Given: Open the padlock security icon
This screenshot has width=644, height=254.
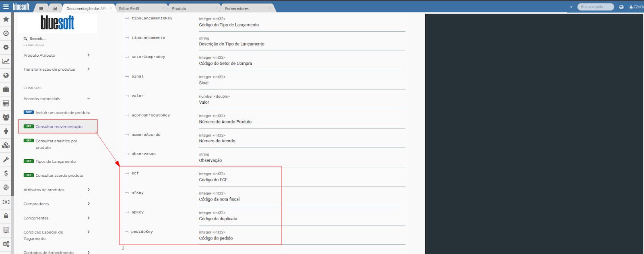Looking at the screenshot, I should coord(6,216).
